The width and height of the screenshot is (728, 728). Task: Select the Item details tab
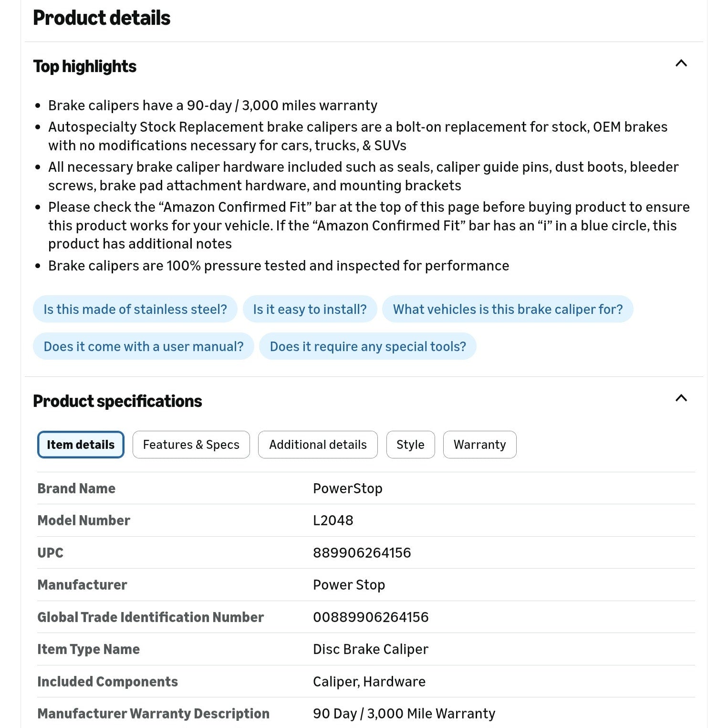(81, 445)
